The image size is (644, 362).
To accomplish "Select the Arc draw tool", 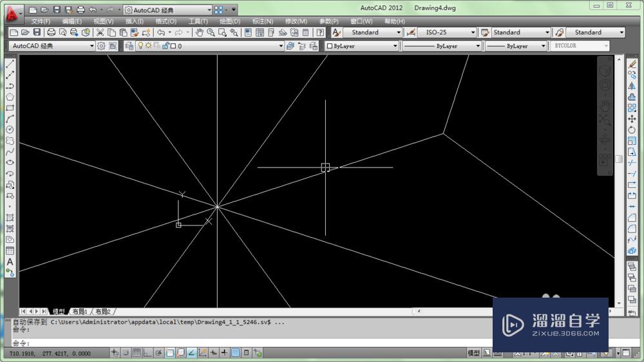I will tap(10, 119).
